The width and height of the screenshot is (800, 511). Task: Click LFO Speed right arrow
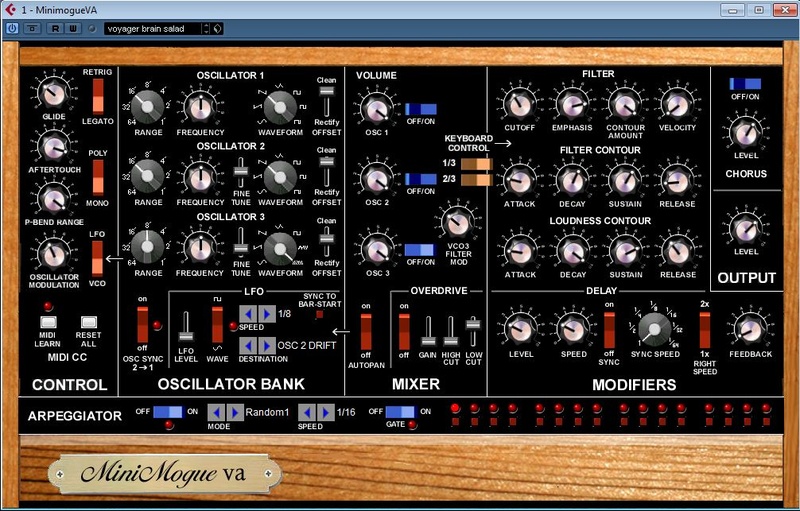(267, 314)
